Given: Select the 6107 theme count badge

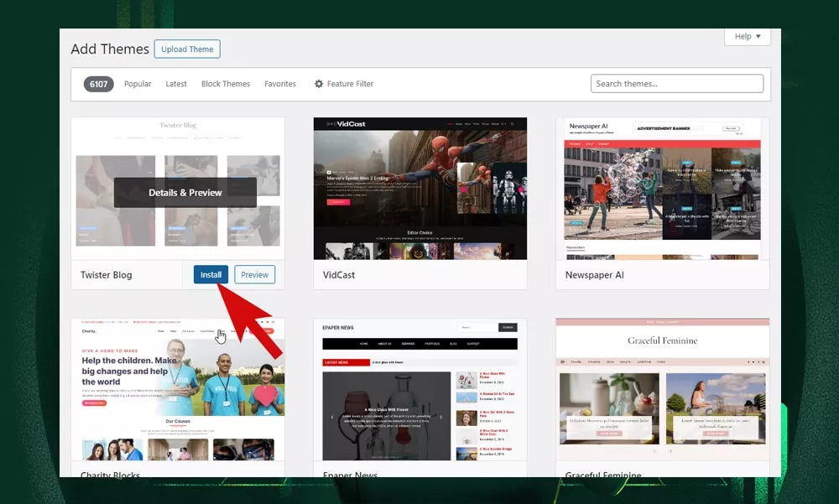Looking at the screenshot, I should tap(98, 84).
